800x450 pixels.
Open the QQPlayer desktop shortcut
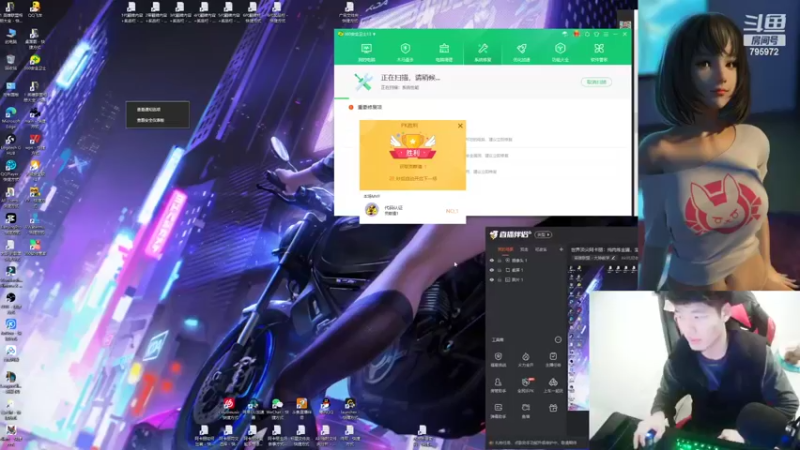pyautogui.click(x=11, y=169)
